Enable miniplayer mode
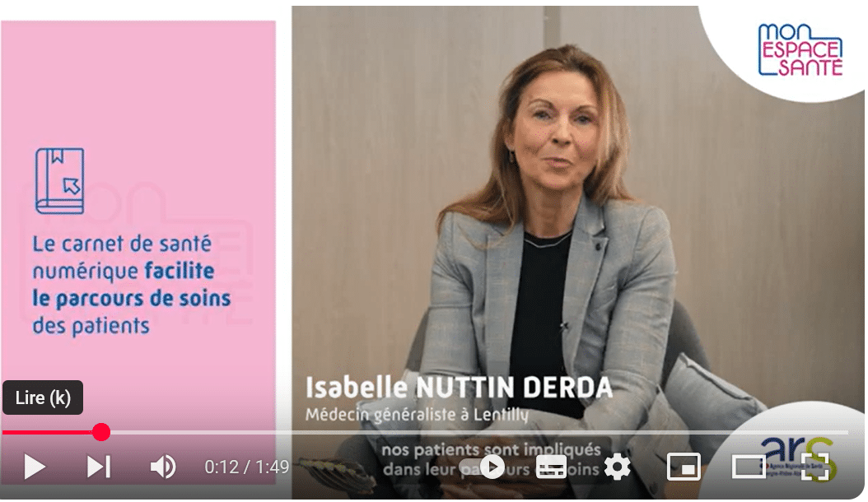The width and height of the screenshot is (868, 502). click(x=684, y=467)
